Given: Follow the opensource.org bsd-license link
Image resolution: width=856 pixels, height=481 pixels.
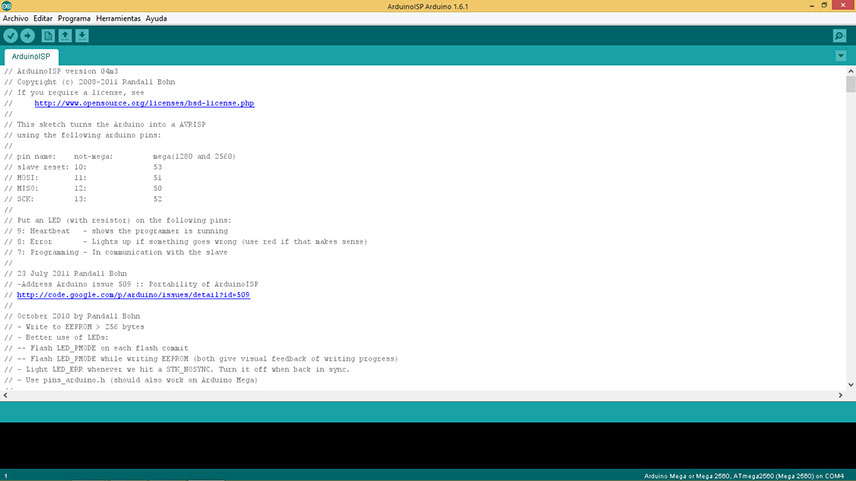Looking at the screenshot, I should (144, 103).
